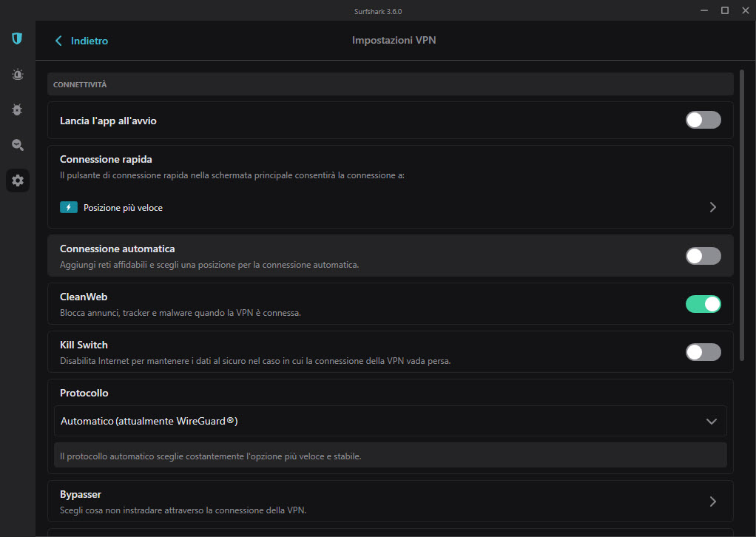Go back via Indietro link
This screenshot has height=537, width=756.
[90, 41]
